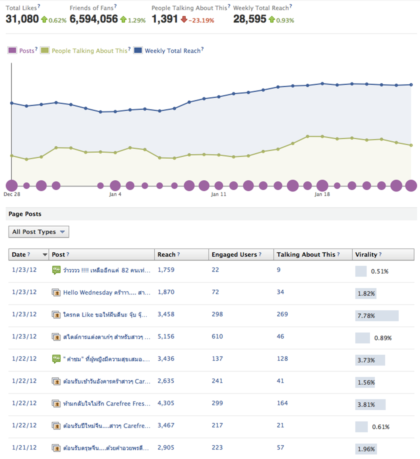Click photo icon of the 3,467 reach post
Viewport: 420px width, 459px height.
[56, 426]
